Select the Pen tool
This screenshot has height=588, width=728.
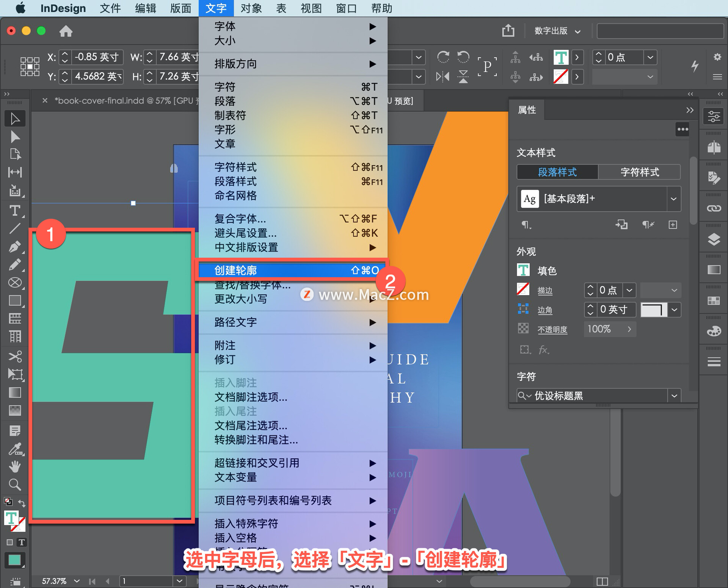point(15,247)
